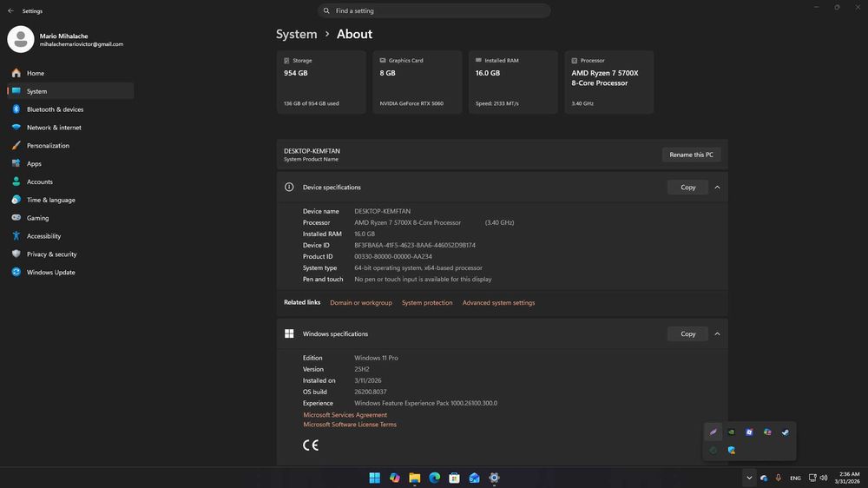868x488 pixels.
Task: Open Microsoft Store from the taskbar
Action: tap(455, 478)
